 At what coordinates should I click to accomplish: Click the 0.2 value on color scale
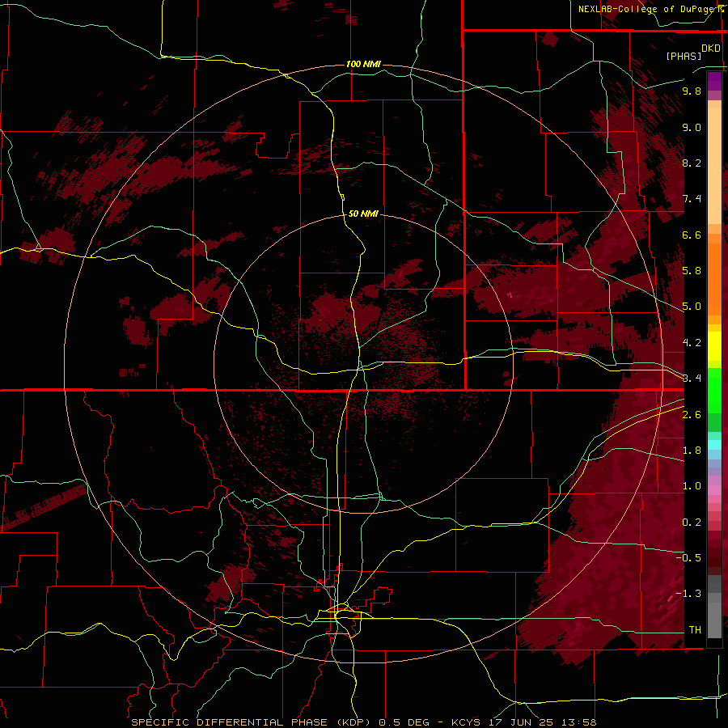[x=692, y=523]
